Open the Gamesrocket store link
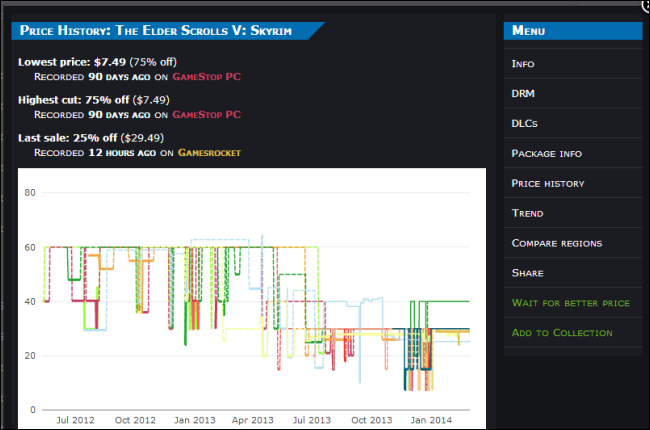 [209, 153]
